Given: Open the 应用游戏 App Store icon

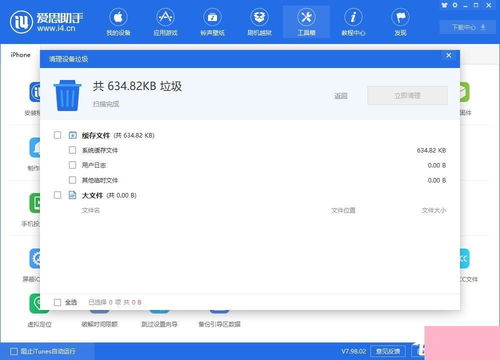Looking at the screenshot, I should pos(165,17).
